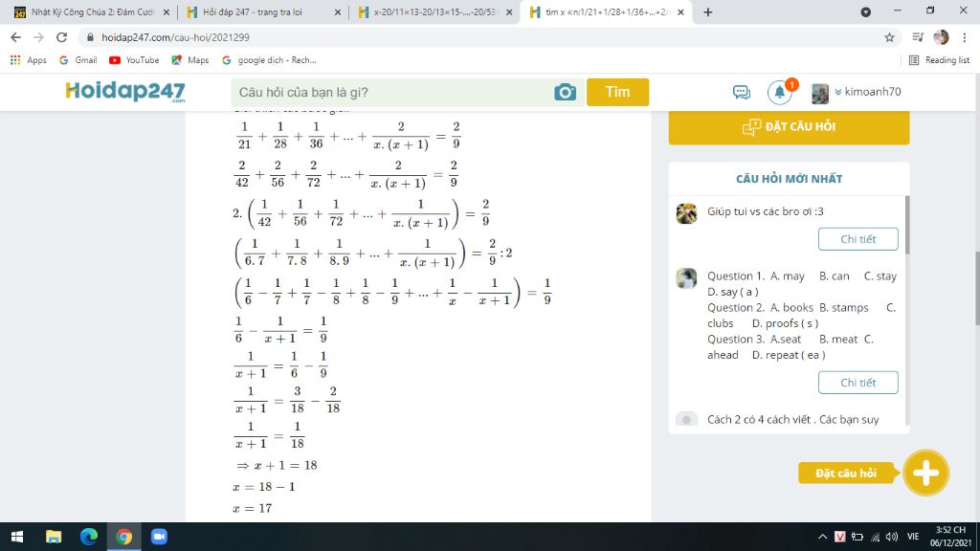This screenshot has width=980, height=551.
Task: Open Chrome three-dot menu
Action: click(965, 37)
